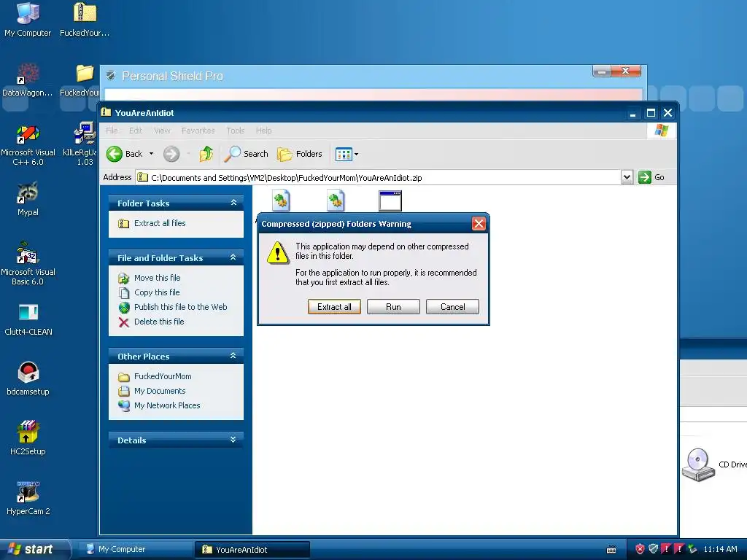Image resolution: width=747 pixels, height=560 pixels.
Task: Open My Documents in Other Places
Action: pos(160,391)
